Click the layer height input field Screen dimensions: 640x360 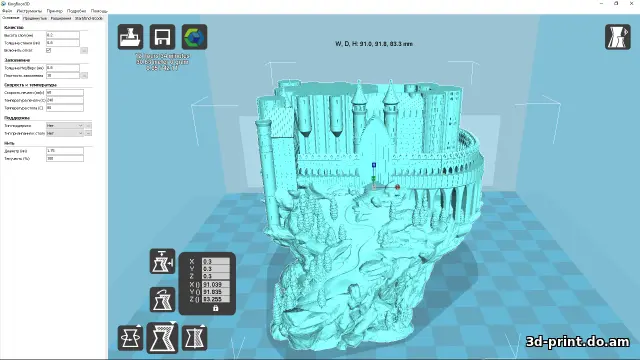coord(63,35)
